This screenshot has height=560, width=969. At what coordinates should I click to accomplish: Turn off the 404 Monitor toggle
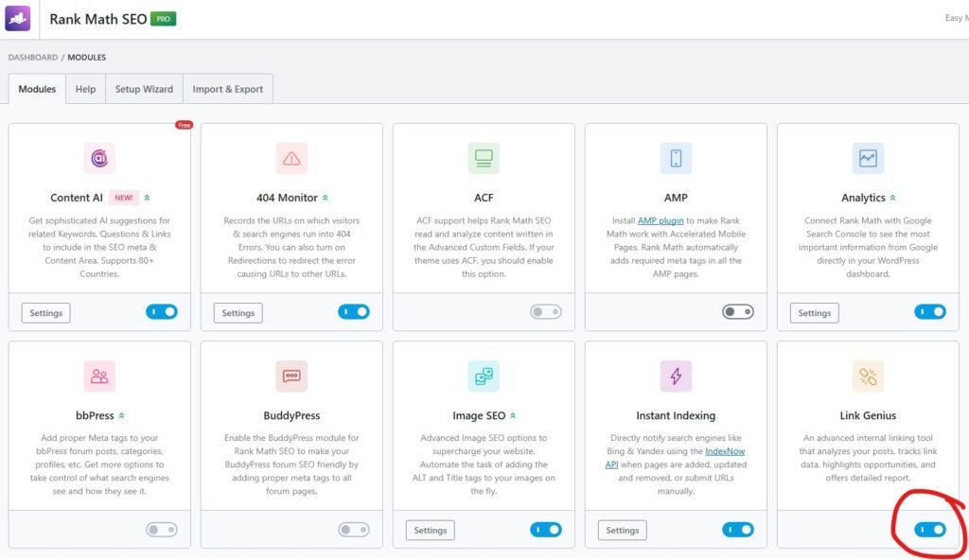[354, 312]
